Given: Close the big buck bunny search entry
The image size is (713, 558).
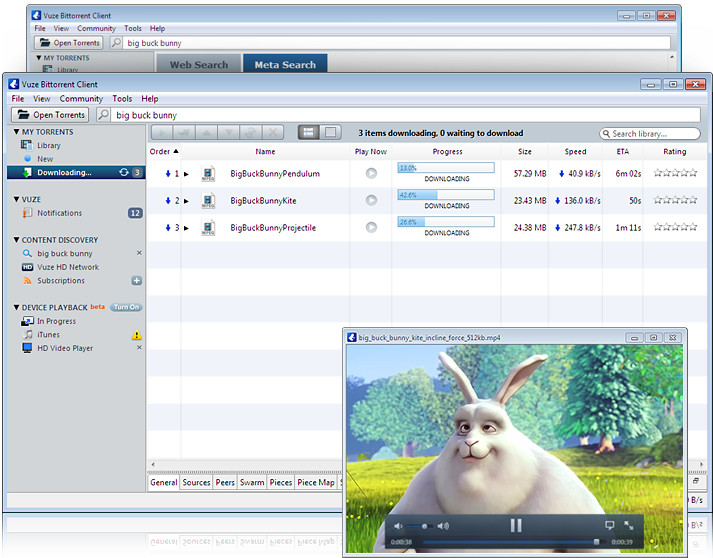Looking at the screenshot, I should [139, 253].
